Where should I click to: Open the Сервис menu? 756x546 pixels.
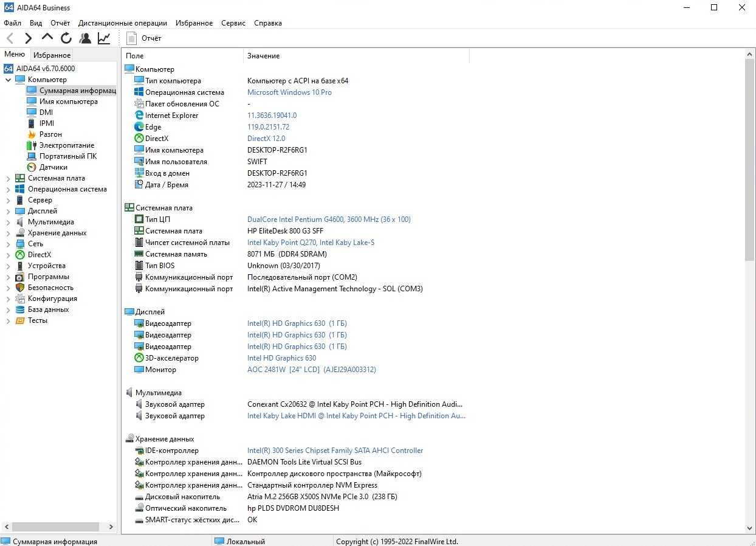(x=233, y=23)
